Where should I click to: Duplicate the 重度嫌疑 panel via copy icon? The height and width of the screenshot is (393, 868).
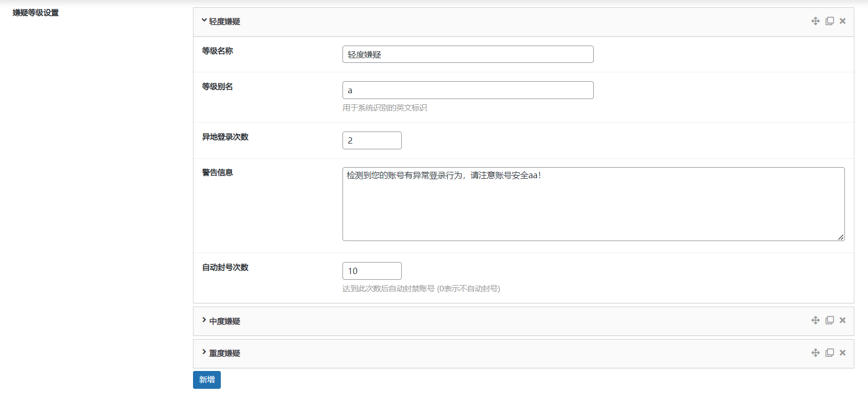coord(829,353)
